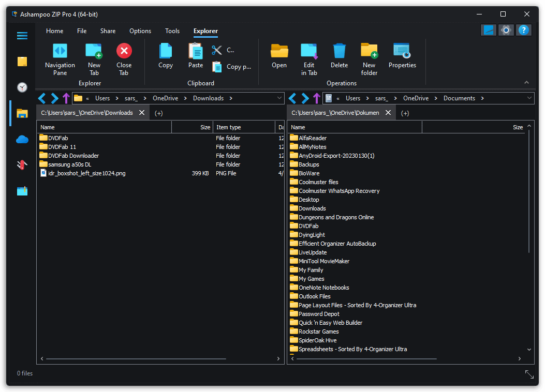Screen dimensions: 545x392
Task: Toggle the Navigation Pane icon
Action: pos(60,51)
